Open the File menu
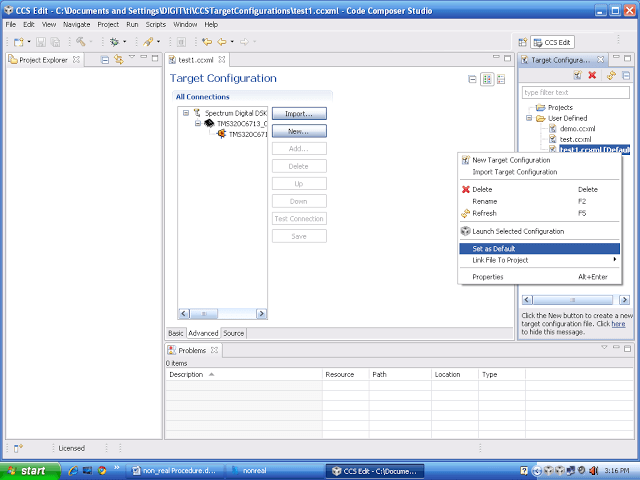Image resolution: width=640 pixels, height=480 pixels. (11, 24)
